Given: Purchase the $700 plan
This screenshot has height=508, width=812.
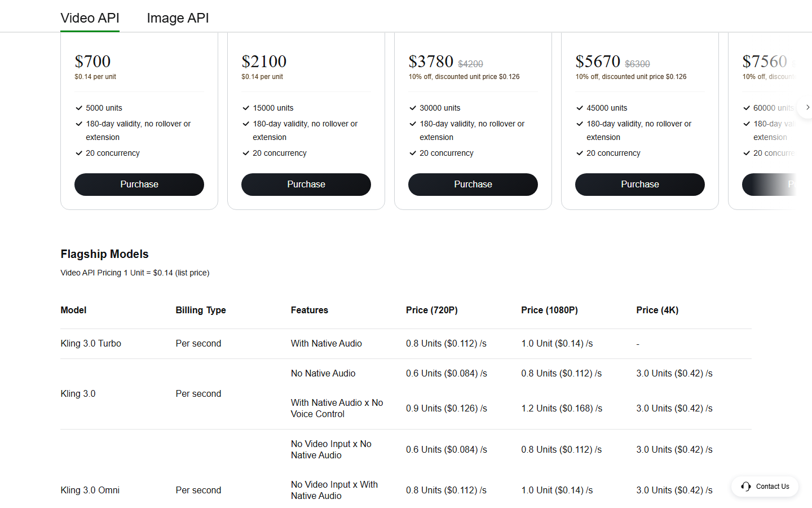Looking at the screenshot, I should 139,185.
